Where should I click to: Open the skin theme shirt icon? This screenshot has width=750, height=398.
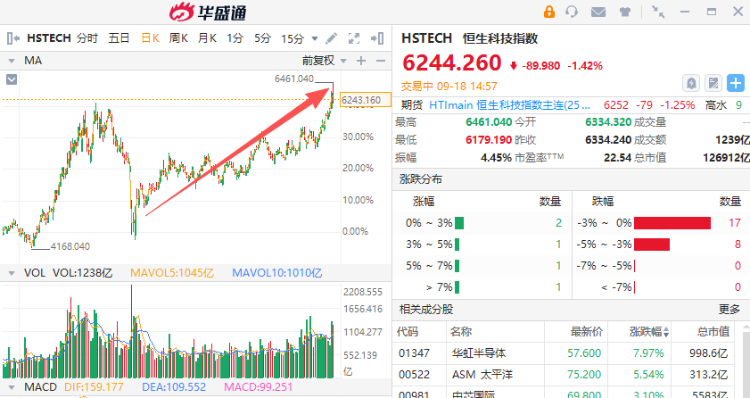pos(625,12)
